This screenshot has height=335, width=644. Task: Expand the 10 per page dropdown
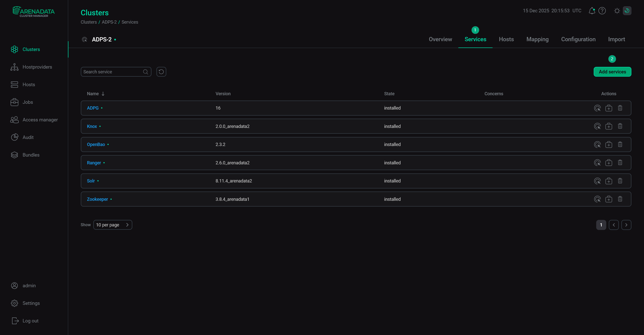113,225
